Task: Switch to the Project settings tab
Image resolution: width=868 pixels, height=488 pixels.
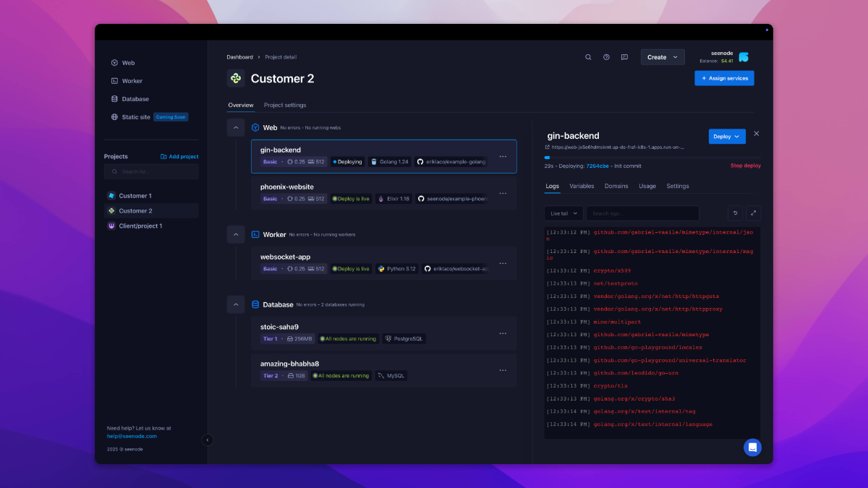Action: [285, 106]
